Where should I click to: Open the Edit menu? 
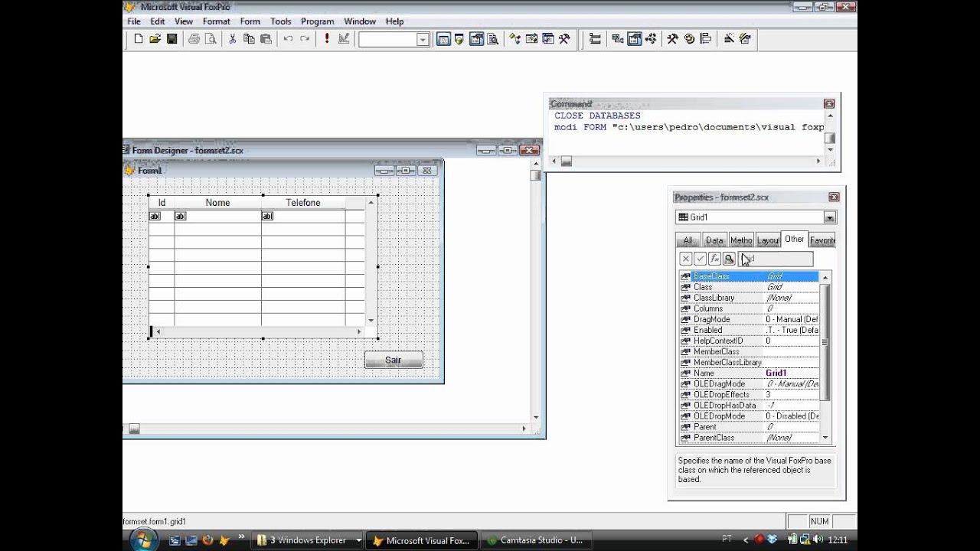click(x=158, y=21)
